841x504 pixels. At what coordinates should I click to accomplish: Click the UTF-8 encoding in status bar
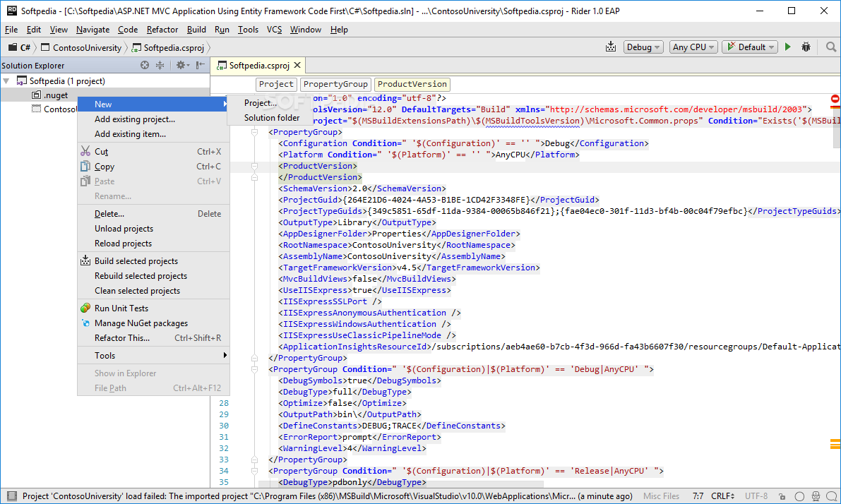point(756,496)
